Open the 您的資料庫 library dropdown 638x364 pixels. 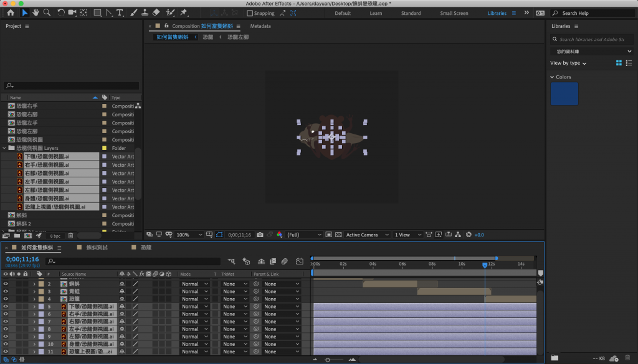592,51
